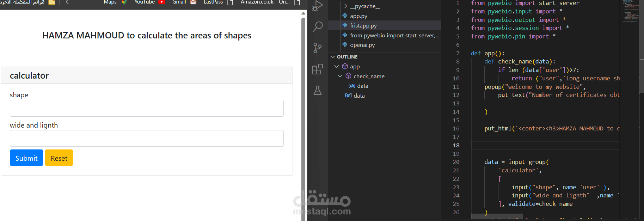Click the OUTLINE section title
Image resolution: width=644 pixels, height=221 pixels.
[x=347, y=57]
